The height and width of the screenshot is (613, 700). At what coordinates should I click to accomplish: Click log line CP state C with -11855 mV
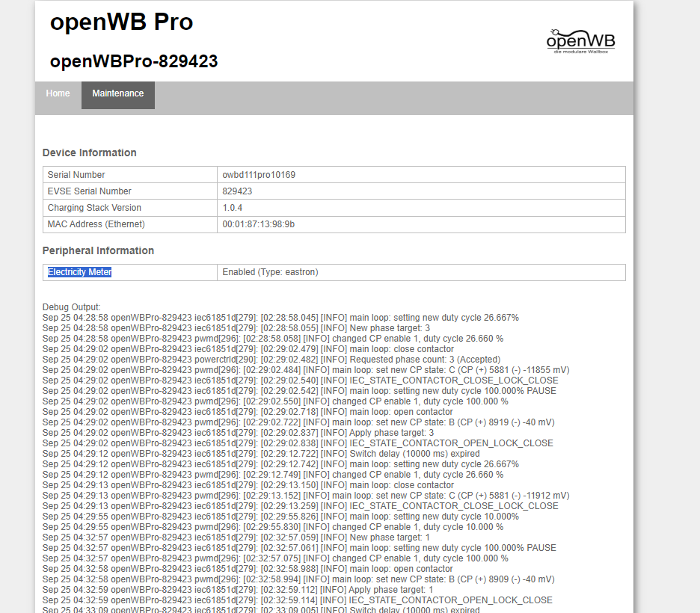point(306,370)
